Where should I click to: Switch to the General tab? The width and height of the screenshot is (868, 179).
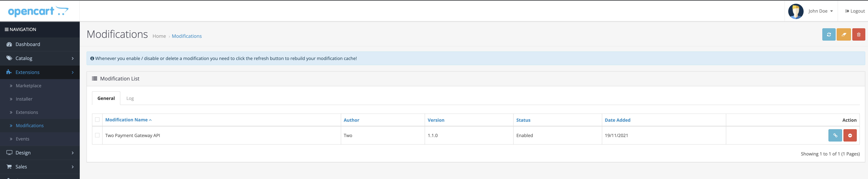(106, 98)
